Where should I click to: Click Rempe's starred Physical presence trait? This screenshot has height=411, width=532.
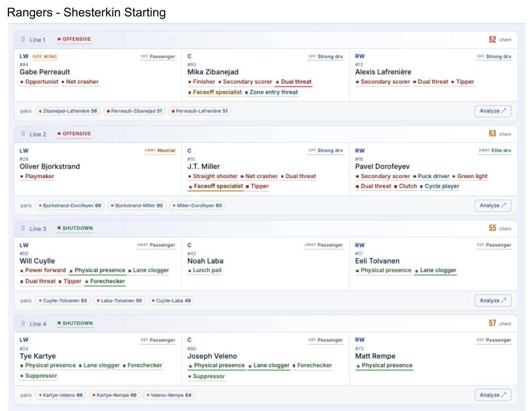tap(384, 365)
